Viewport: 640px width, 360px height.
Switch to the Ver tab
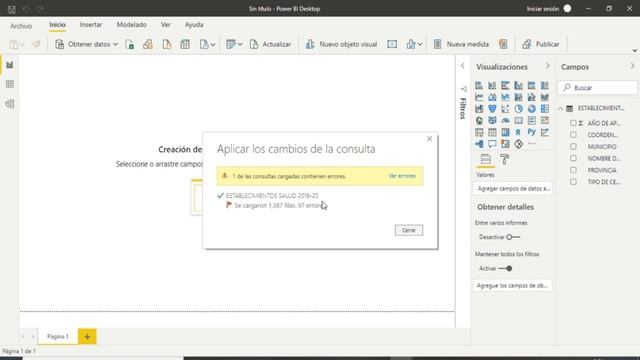pyautogui.click(x=166, y=25)
